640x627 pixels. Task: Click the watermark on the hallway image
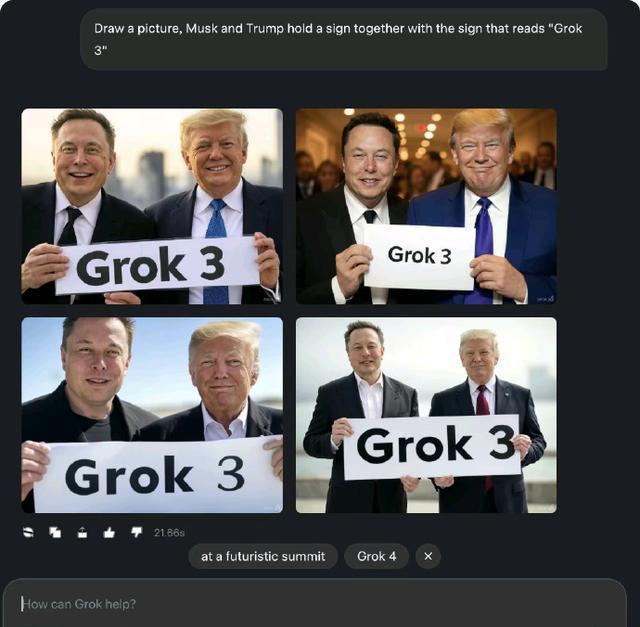pos(545,299)
